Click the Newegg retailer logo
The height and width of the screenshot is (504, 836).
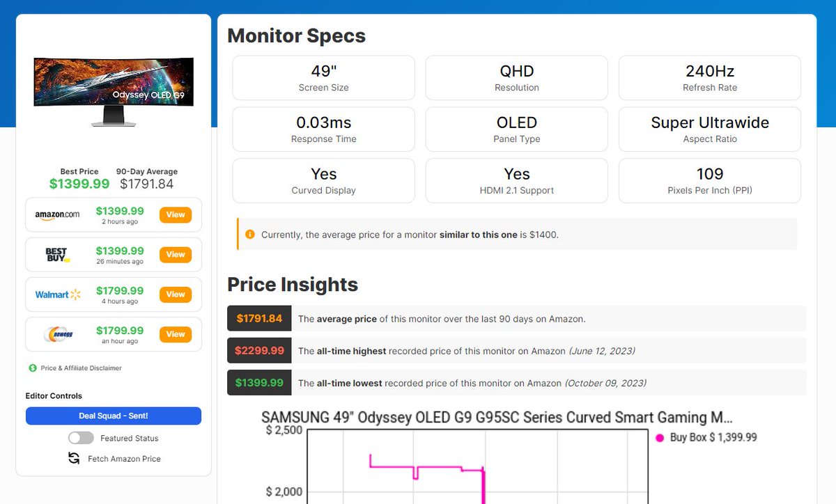(57, 335)
